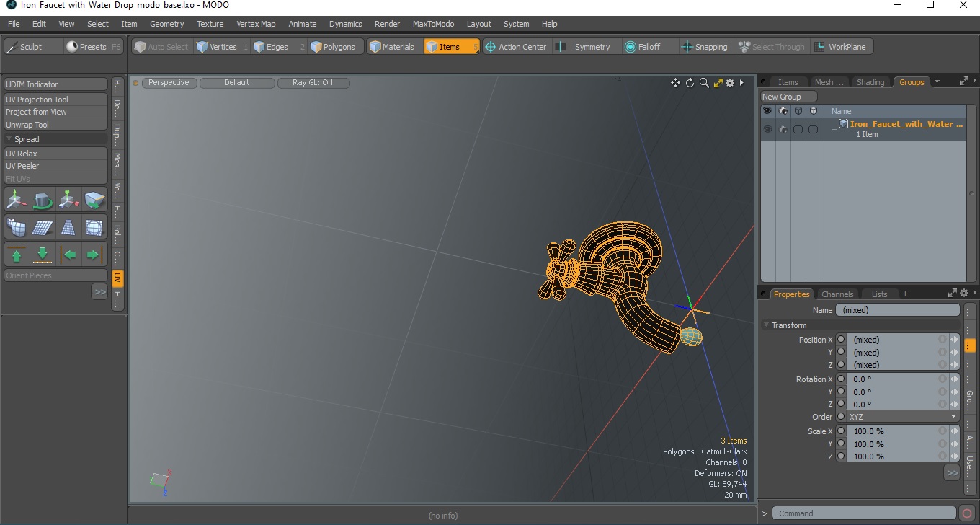Select the flat UV grid plane icon
The height and width of the screenshot is (525, 980).
pos(43,228)
